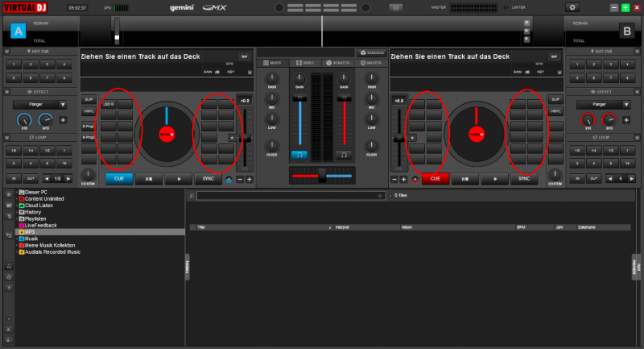Halve loop length arrow on deck A
644x349 pixels.
(x=47, y=179)
